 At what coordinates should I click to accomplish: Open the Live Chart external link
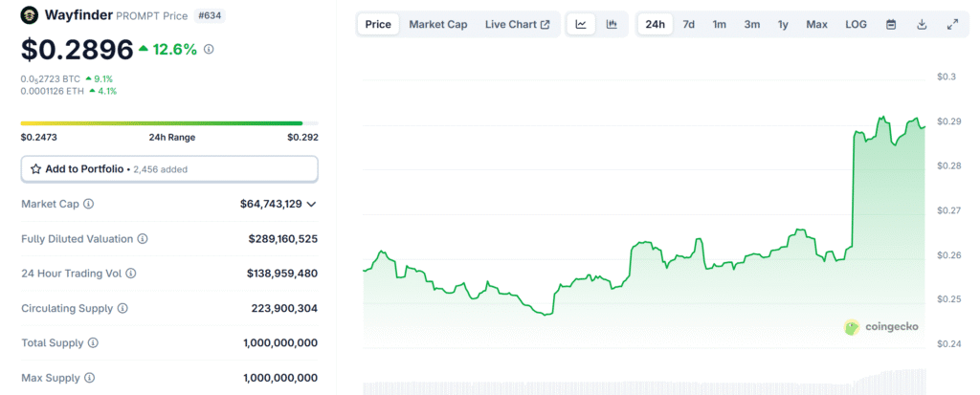[x=518, y=24]
